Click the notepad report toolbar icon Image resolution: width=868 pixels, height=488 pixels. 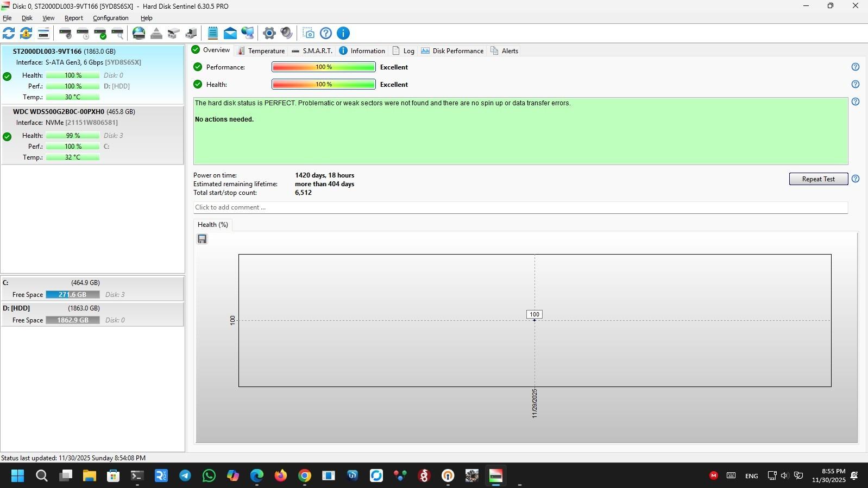point(213,34)
